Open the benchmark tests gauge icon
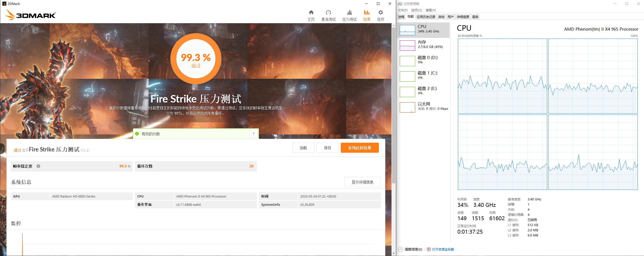Image resolution: width=644 pixels, height=256 pixels. [x=328, y=12]
